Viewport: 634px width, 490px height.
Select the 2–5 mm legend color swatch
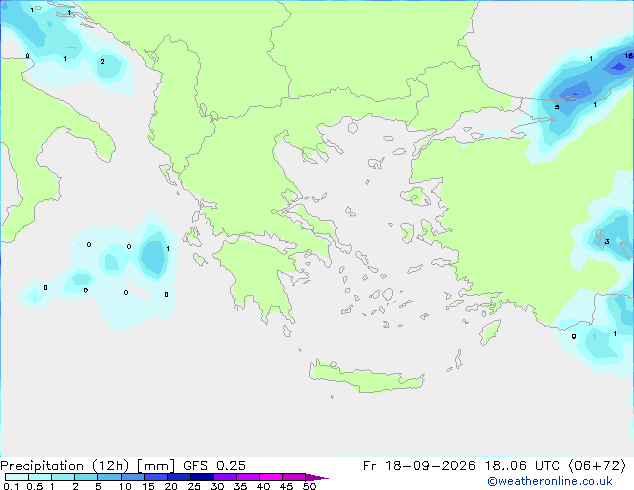coord(86,477)
